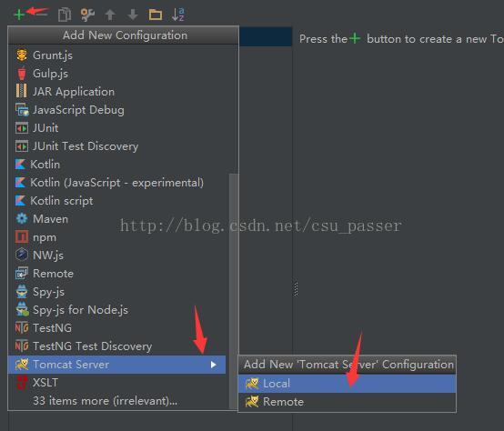
Task: Click the Grunt.js label text
Action: [53, 55]
